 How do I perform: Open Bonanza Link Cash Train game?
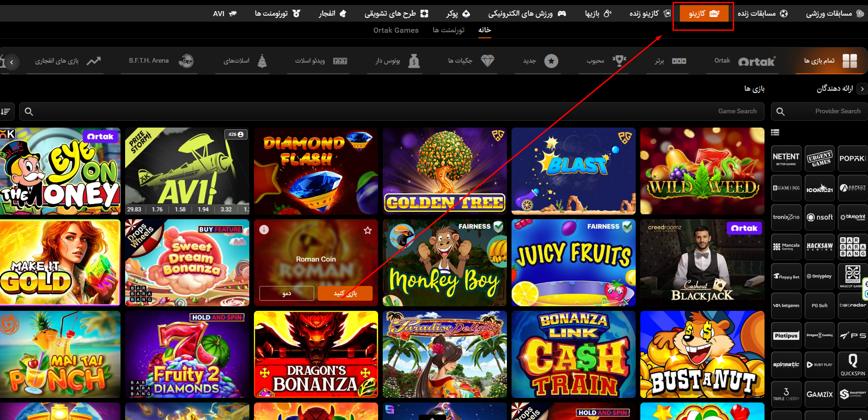(x=574, y=354)
